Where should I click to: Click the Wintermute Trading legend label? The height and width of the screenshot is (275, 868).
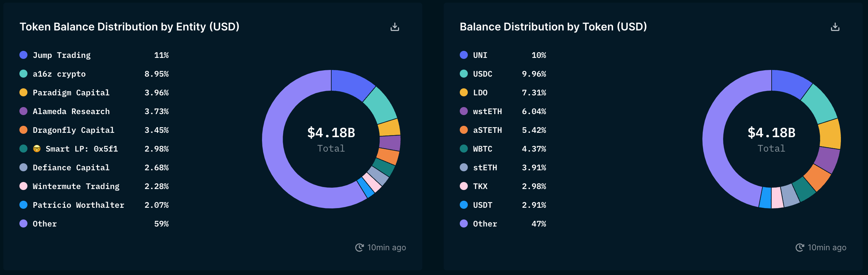tap(76, 186)
